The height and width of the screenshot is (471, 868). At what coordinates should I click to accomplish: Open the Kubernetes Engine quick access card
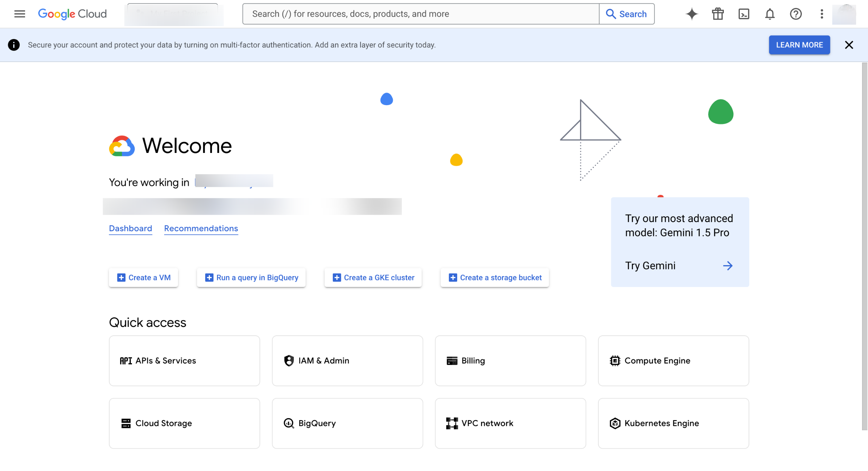coord(673,424)
